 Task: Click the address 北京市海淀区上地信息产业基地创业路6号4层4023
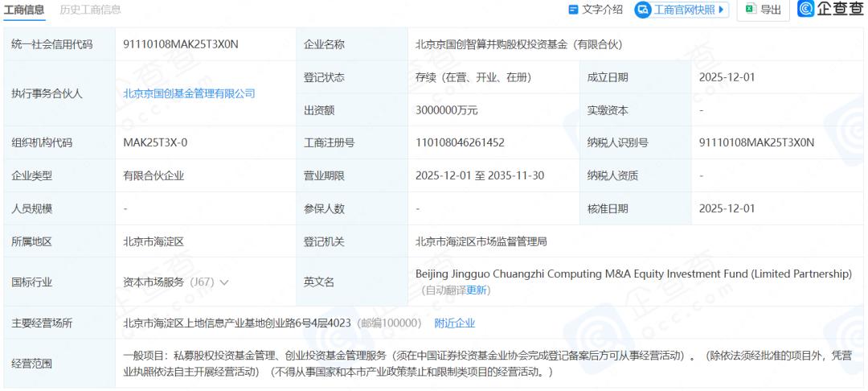pos(237,323)
